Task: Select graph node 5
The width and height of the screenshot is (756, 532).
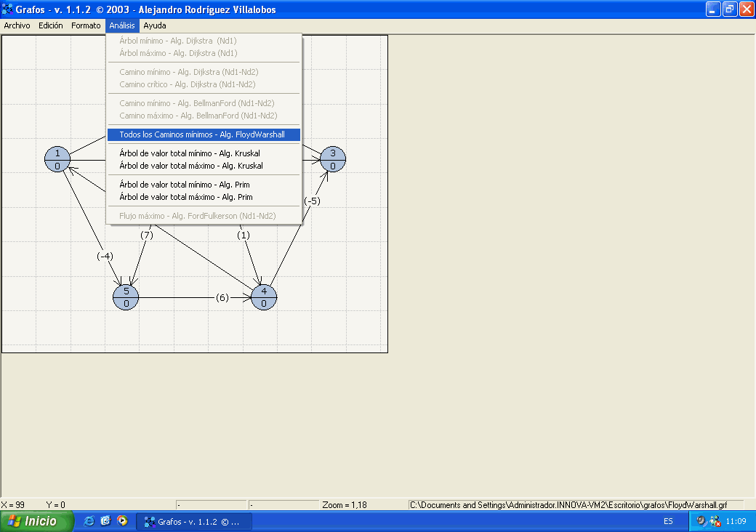Action: 126,297
